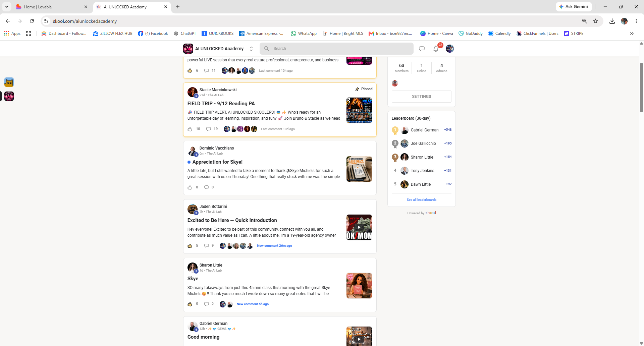644x346 pixels.
Task: Open the Apps grid shortcut in bookmarks bar
Action: 12,34
